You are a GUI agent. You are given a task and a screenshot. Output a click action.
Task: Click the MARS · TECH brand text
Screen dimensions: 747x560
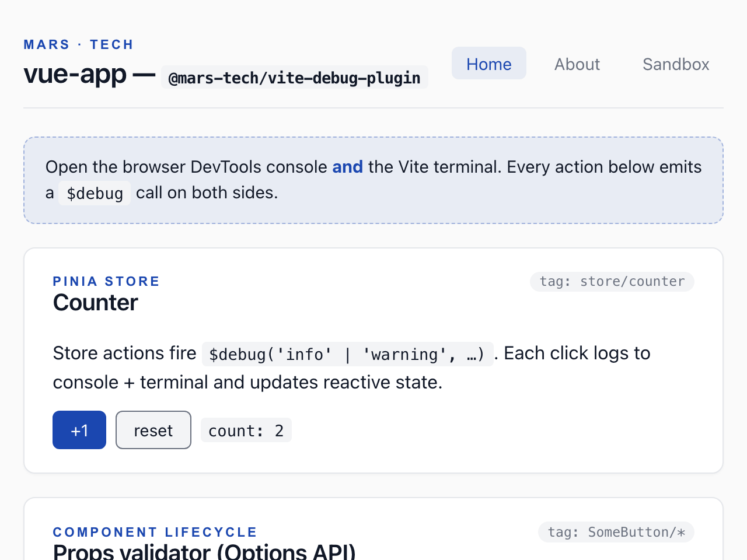[x=79, y=44]
